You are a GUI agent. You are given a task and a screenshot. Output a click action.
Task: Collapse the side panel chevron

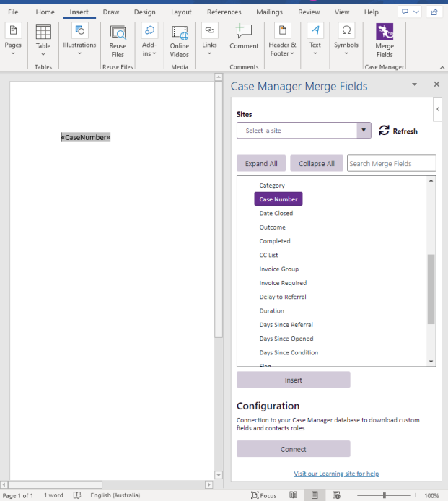click(x=438, y=109)
